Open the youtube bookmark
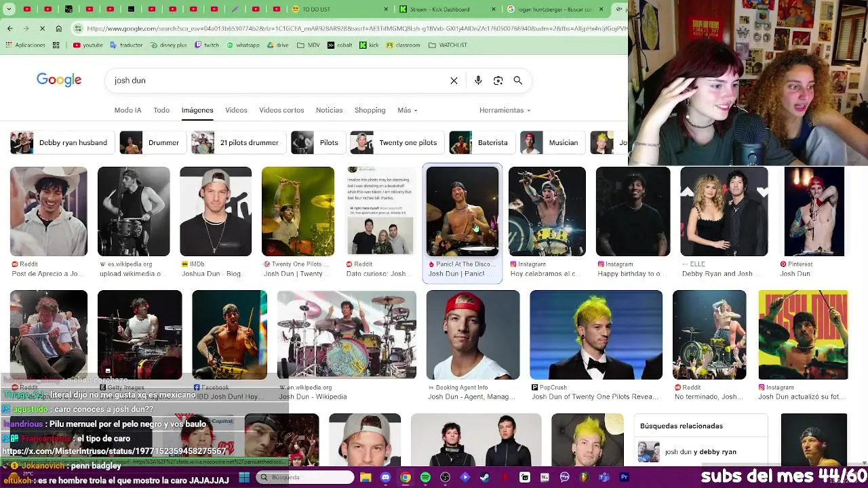This screenshot has width=868, height=488. pos(88,45)
